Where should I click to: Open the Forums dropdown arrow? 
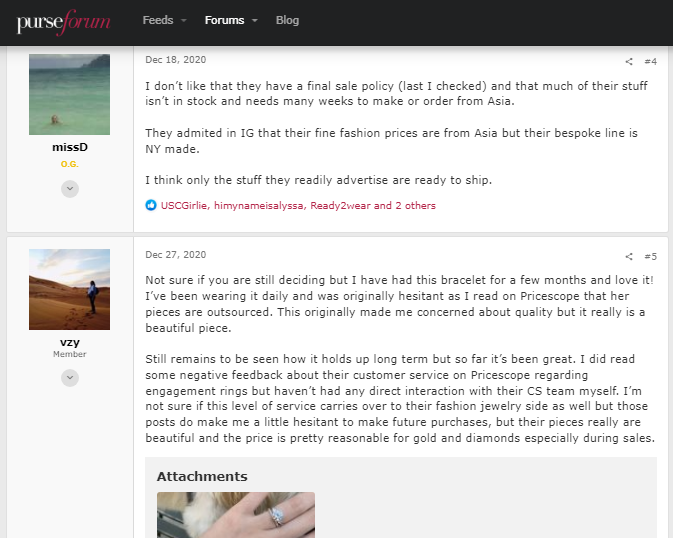255,21
